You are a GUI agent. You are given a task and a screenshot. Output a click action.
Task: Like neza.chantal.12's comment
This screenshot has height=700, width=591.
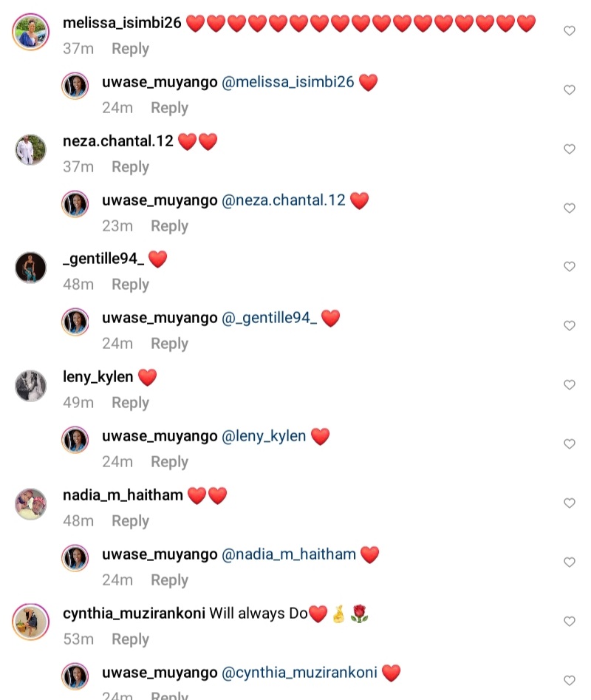pos(569,149)
